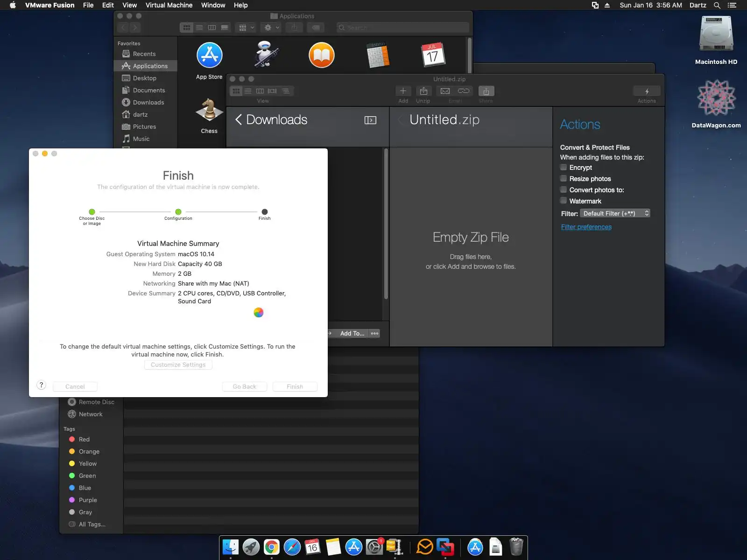Switch WinZip to cover flow view
Screen dimensions: 747x560
[272, 91]
